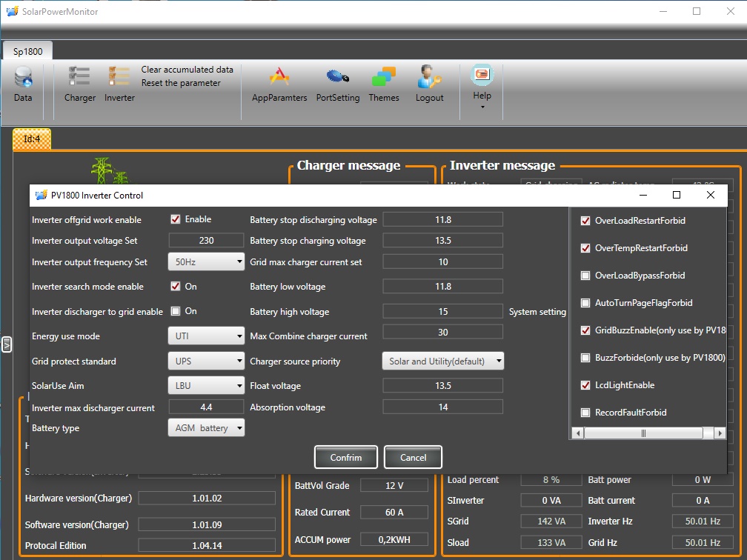This screenshot has height=560, width=747.
Task: Open AppParamters from the toolbar
Action: point(279,77)
